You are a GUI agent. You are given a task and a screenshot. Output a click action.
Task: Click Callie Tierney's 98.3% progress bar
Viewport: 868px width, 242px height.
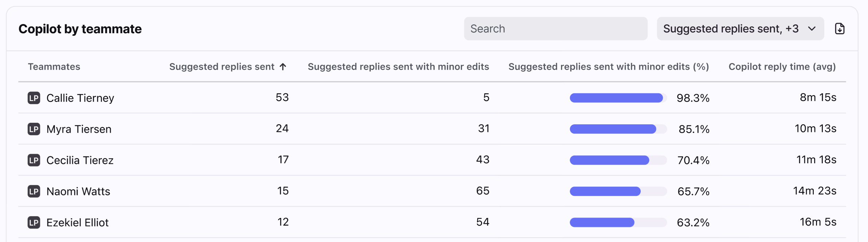coord(618,98)
